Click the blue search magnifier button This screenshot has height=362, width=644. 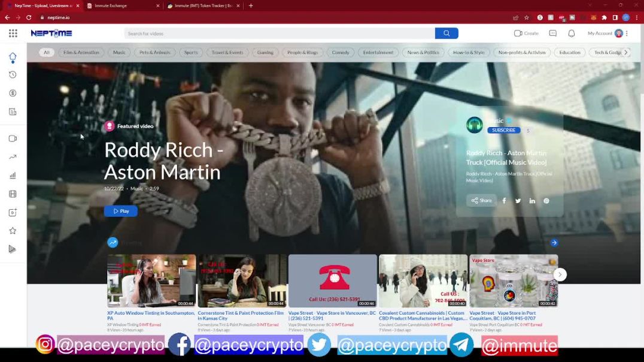[x=446, y=34]
